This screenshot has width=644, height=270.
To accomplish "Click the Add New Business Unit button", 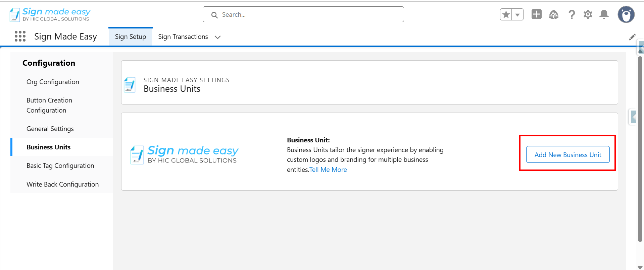I will point(568,154).
